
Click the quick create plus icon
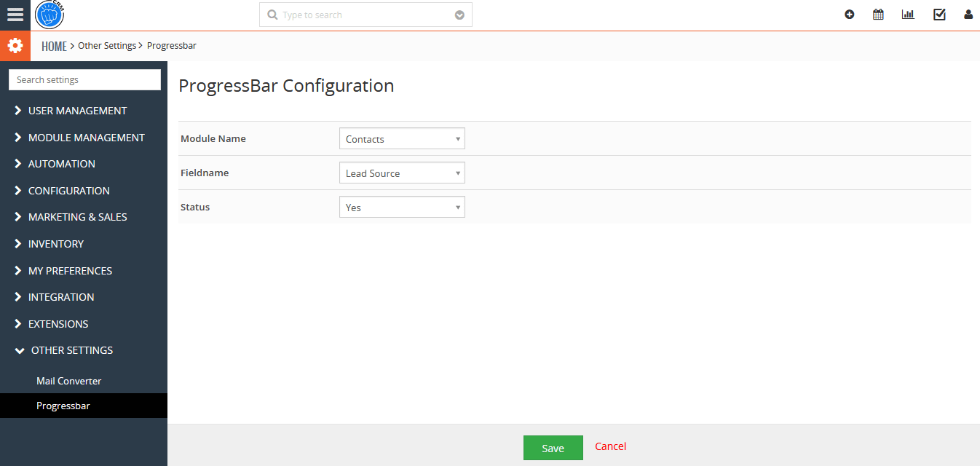849,15
